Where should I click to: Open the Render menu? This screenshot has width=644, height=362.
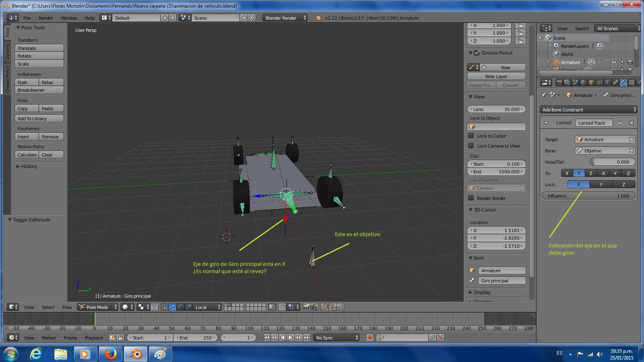tap(45, 18)
